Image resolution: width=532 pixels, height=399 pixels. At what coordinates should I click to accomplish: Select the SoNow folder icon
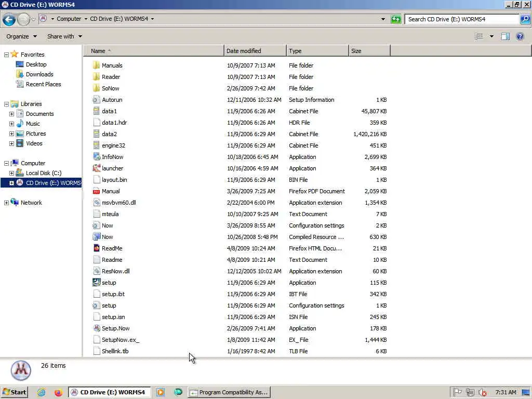tap(96, 88)
